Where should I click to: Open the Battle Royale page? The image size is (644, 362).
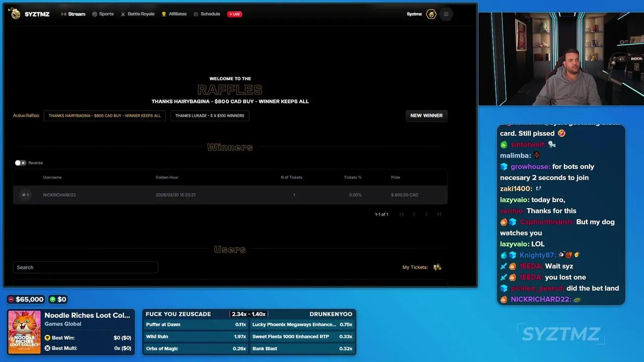pos(137,14)
